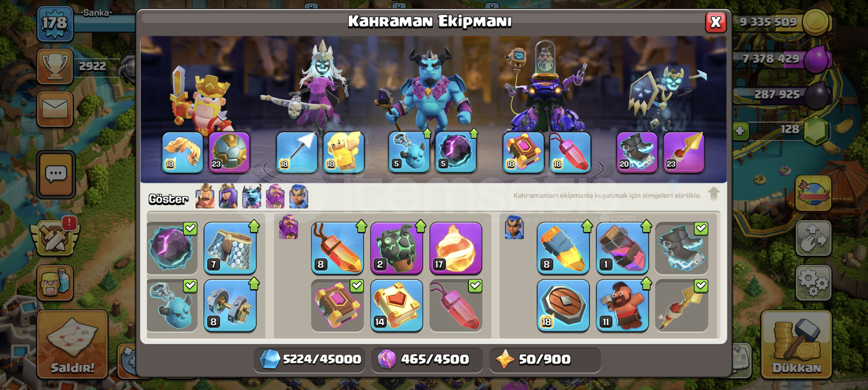
Task: Filter equipment by Archer Queen
Action: click(228, 196)
